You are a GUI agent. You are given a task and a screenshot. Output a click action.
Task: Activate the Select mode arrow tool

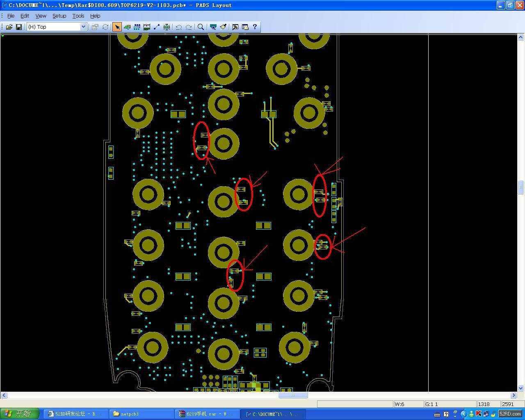117,27
